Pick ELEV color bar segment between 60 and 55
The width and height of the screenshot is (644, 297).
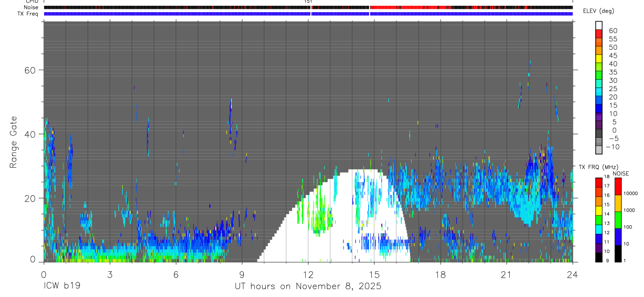coord(599,34)
